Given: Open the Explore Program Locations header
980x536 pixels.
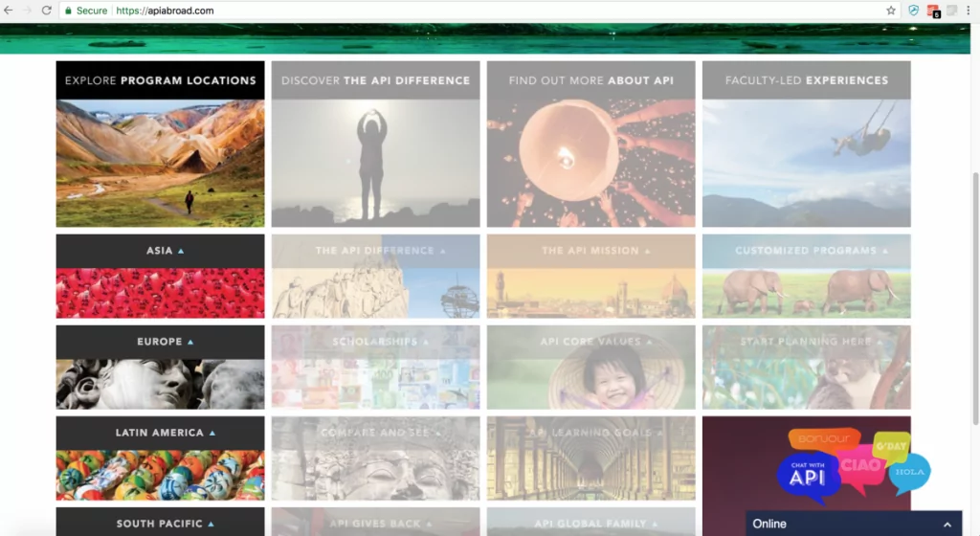Looking at the screenshot, I should pyautogui.click(x=160, y=80).
